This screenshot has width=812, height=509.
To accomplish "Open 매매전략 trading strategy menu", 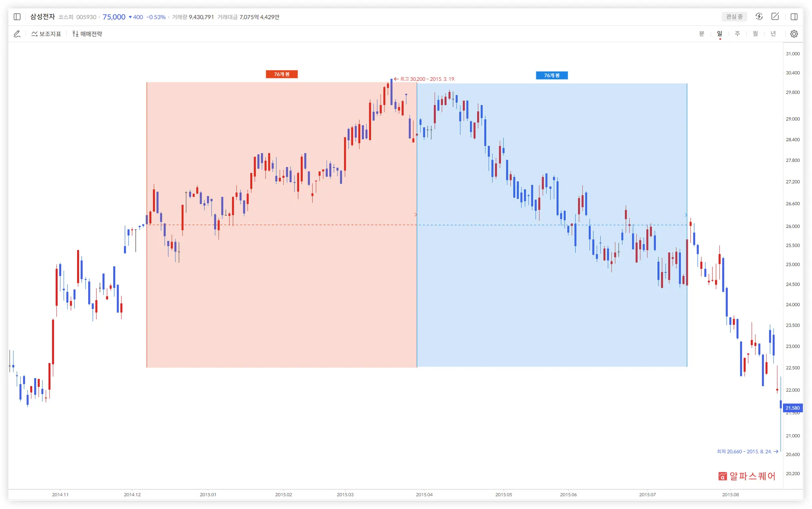I will pyautogui.click(x=87, y=34).
